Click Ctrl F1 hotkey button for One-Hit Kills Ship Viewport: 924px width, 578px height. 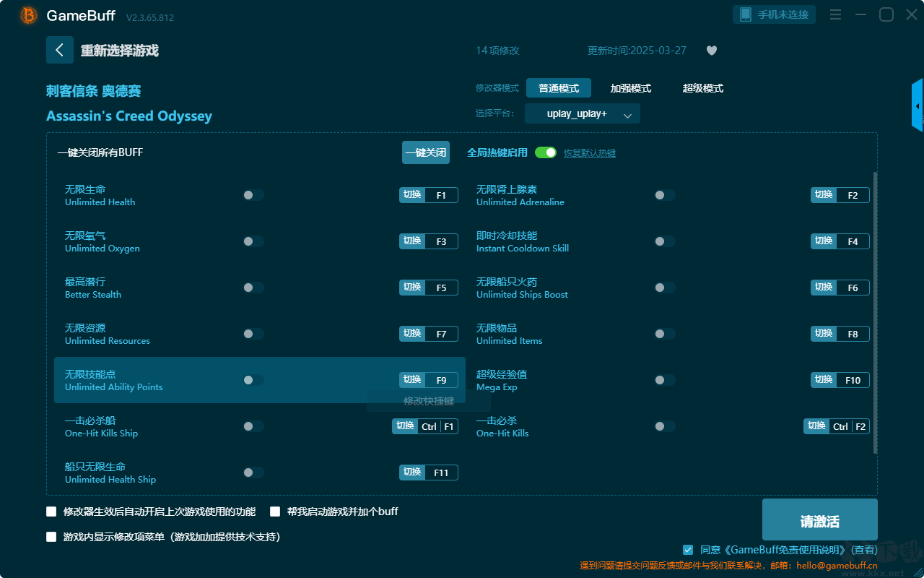[x=425, y=426]
